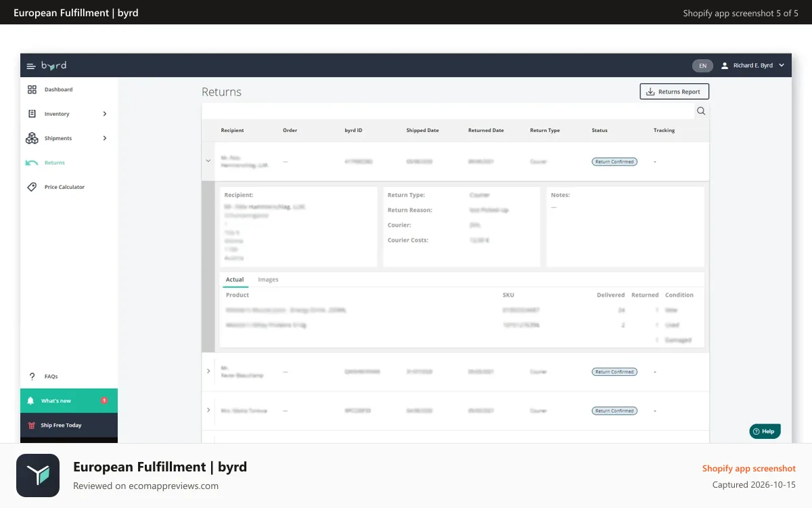Expand the third return row chevron

(x=208, y=410)
